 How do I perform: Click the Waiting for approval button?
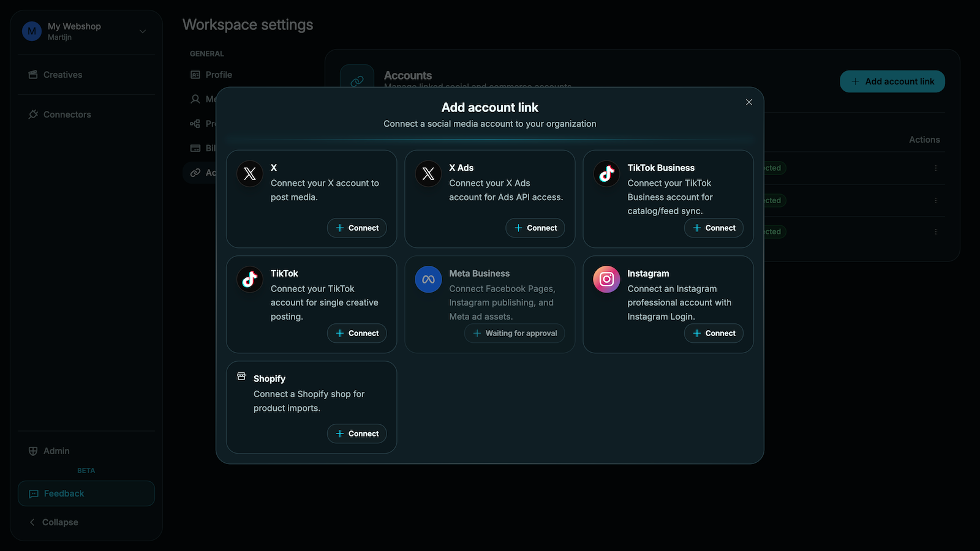[514, 333]
